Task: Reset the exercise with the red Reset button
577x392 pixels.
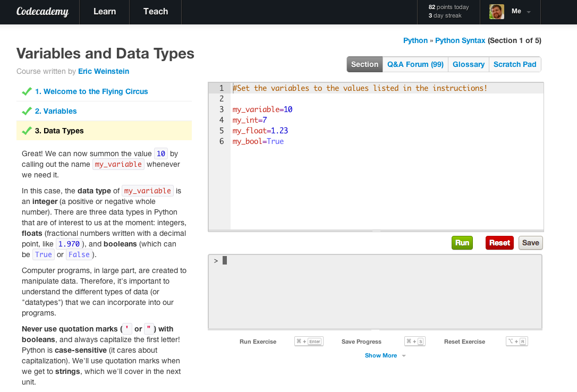Action: click(x=499, y=243)
